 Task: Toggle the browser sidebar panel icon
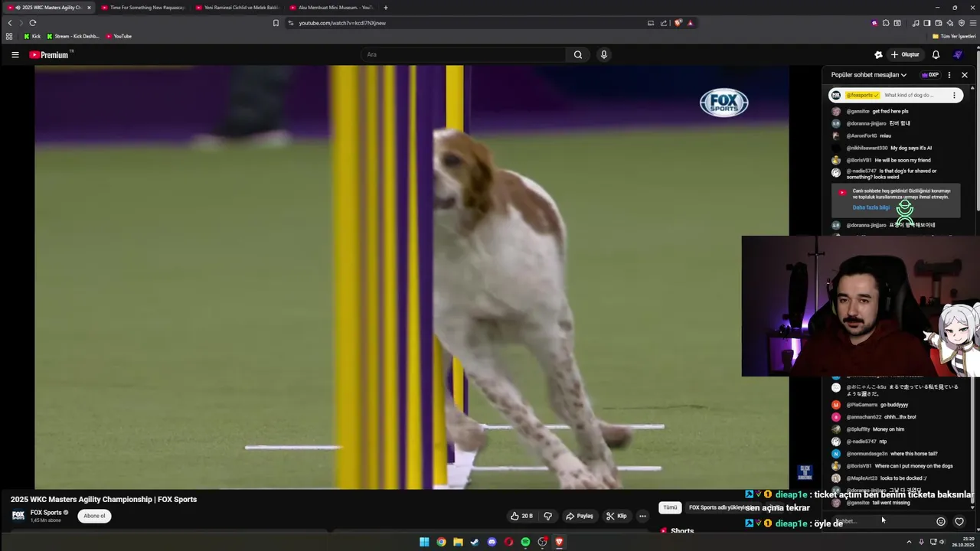(927, 23)
